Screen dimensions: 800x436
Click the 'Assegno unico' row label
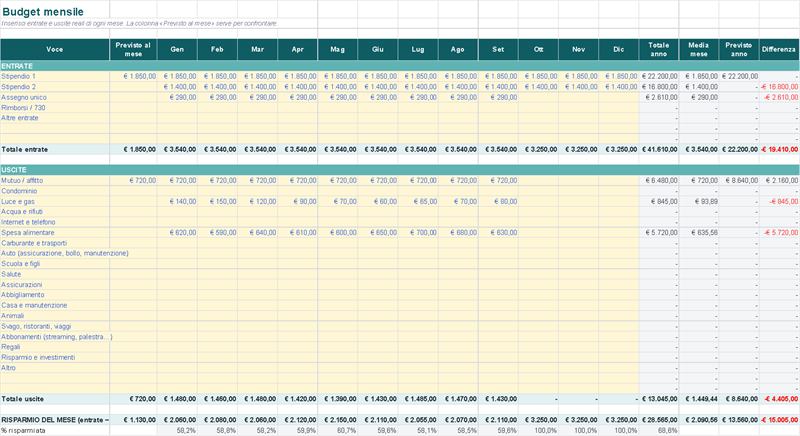point(23,97)
